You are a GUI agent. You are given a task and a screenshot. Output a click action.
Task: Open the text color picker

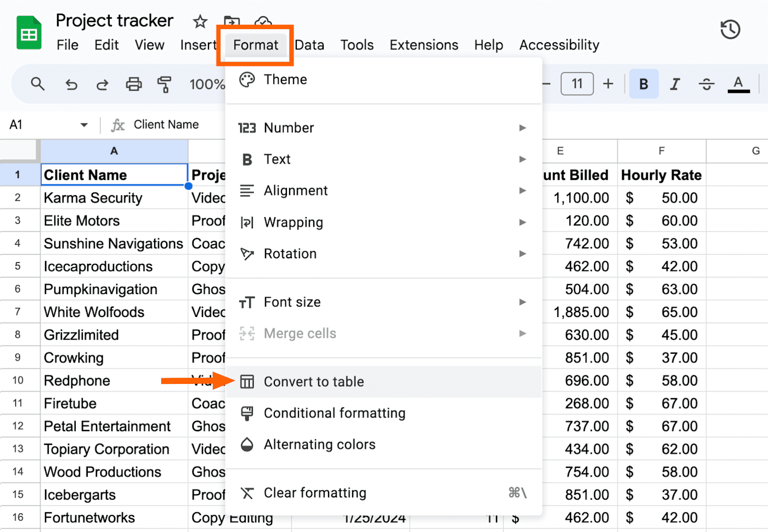(738, 83)
